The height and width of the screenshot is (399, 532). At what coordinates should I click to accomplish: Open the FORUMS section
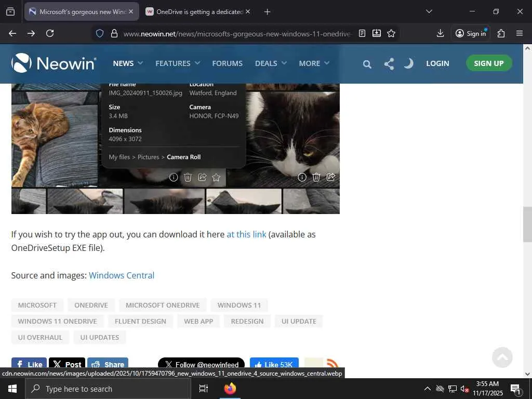click(228, 63)
